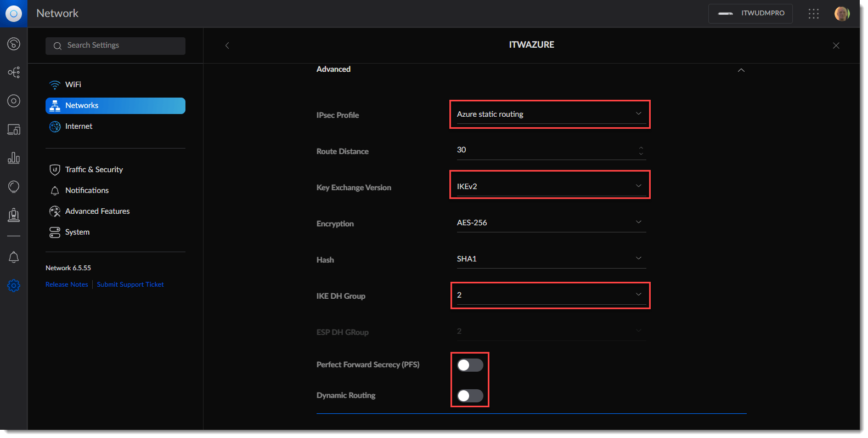Select Networks in settings menu
The image size is (868, 438).
click(115, 106)
